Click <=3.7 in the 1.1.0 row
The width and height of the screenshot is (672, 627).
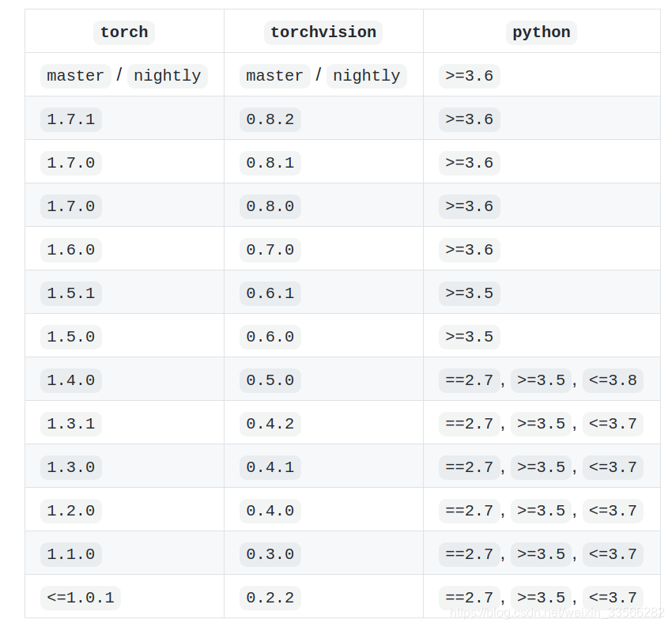tap(613, 554)
